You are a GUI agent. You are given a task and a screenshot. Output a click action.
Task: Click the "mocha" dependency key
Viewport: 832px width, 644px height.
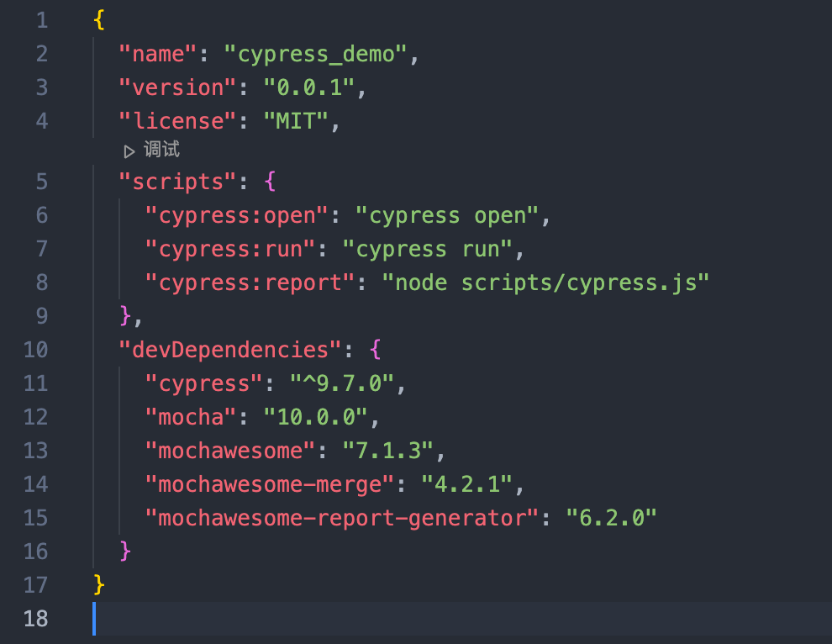[191, 417]
